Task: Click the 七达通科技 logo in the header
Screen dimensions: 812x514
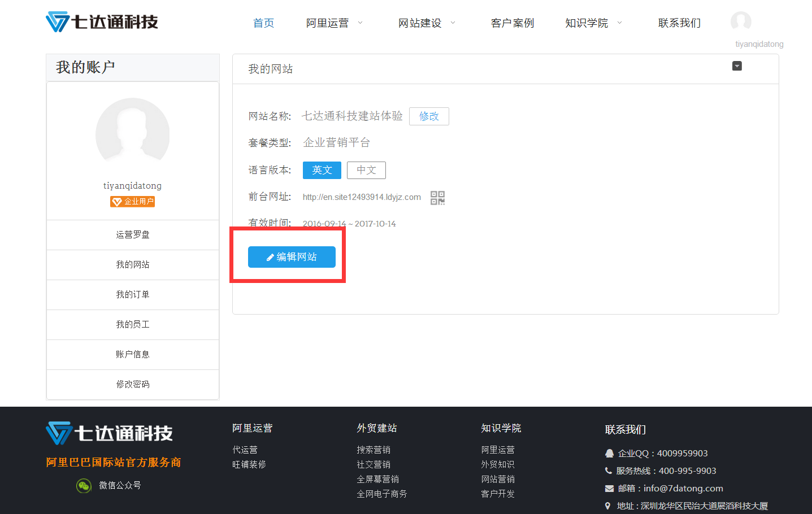Action: (102, 22)
